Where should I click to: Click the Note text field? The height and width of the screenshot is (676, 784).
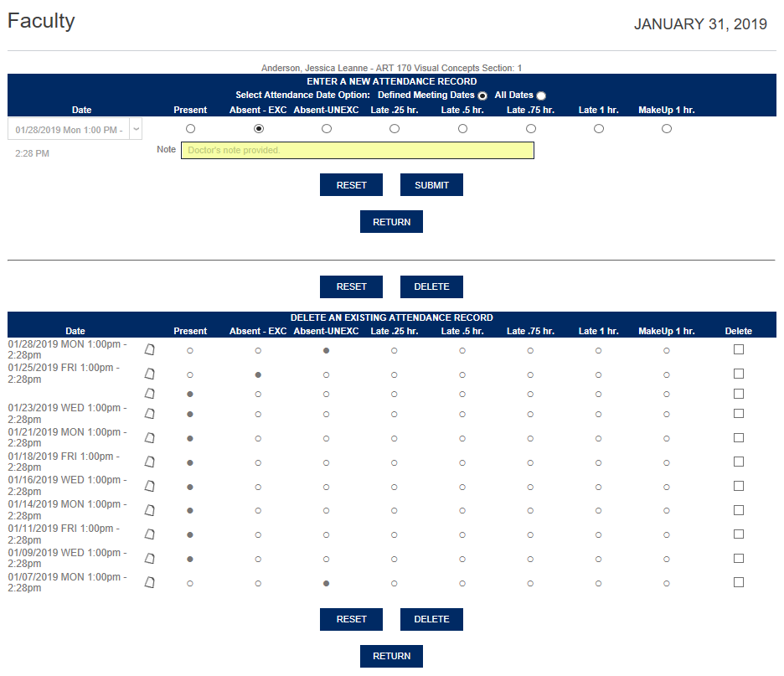coord(358,151)
